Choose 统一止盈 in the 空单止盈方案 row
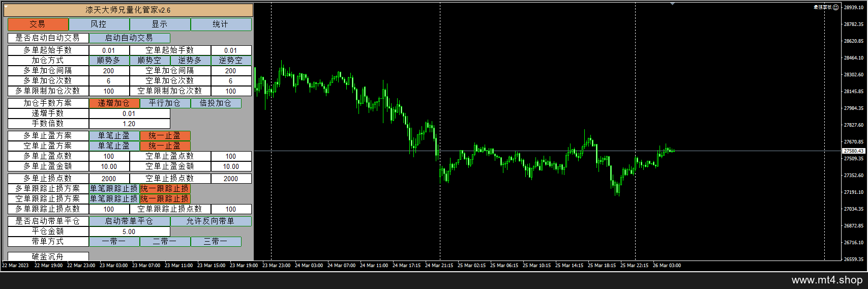The height and width of the screenshot is (289, 868). tap(165, 146)
